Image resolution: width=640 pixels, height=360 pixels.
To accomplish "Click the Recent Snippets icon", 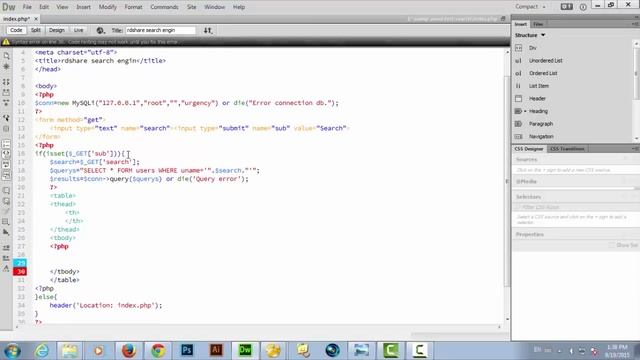I will [x=6, y=222].
